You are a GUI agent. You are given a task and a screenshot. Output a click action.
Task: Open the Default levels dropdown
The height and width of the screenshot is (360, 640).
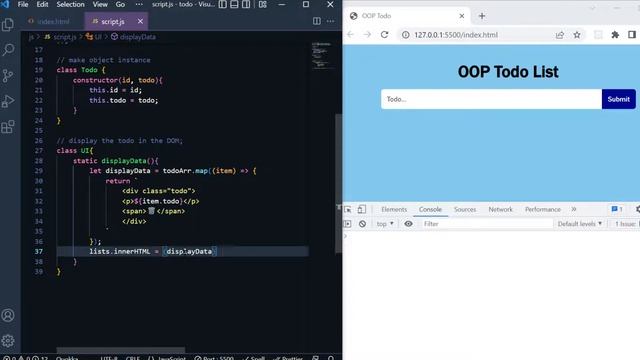coord(580,224)
